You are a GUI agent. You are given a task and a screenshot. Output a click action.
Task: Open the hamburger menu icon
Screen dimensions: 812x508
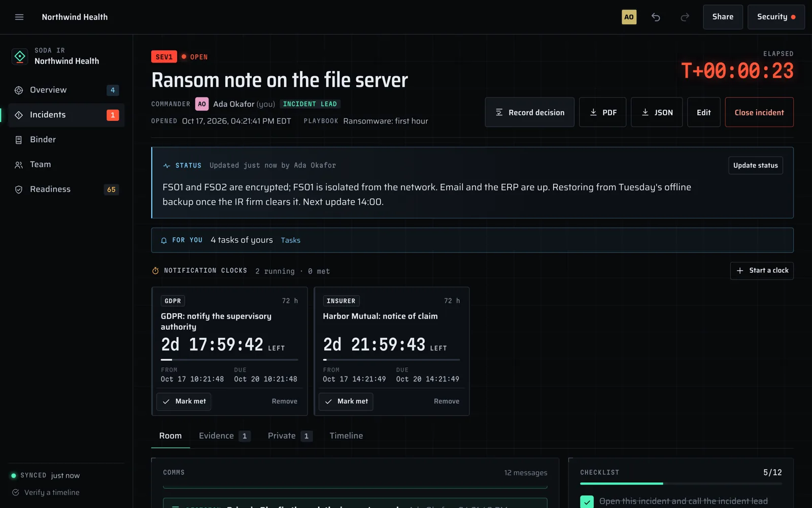[x=19, y=17]
